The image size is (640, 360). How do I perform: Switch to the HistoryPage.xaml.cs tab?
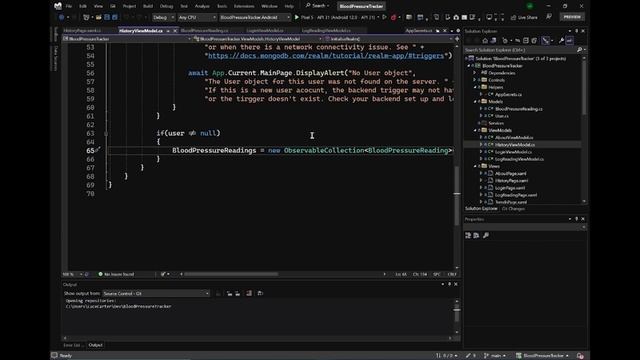point(82,31)
